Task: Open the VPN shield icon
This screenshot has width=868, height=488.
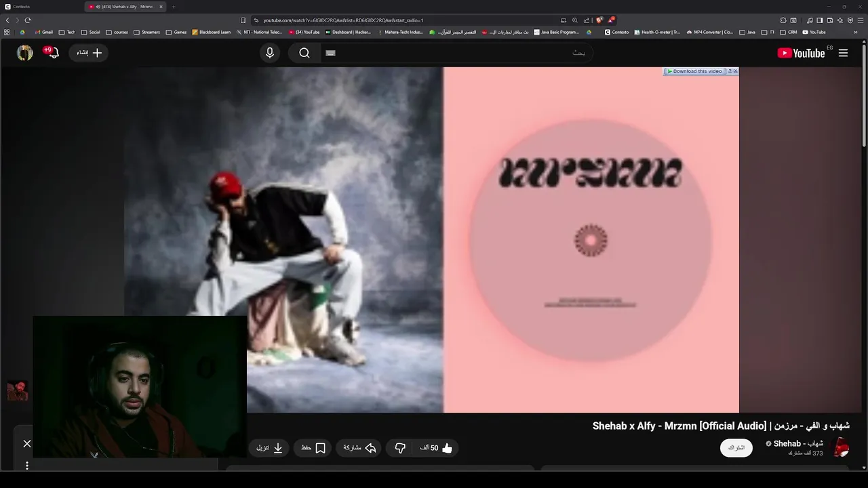Action: pos(850,20)
